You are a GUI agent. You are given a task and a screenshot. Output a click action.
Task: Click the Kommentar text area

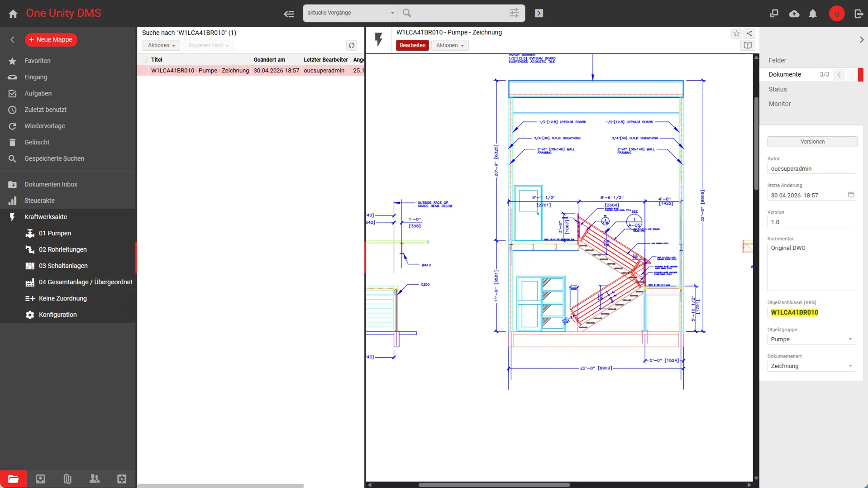tap(811, 267)
